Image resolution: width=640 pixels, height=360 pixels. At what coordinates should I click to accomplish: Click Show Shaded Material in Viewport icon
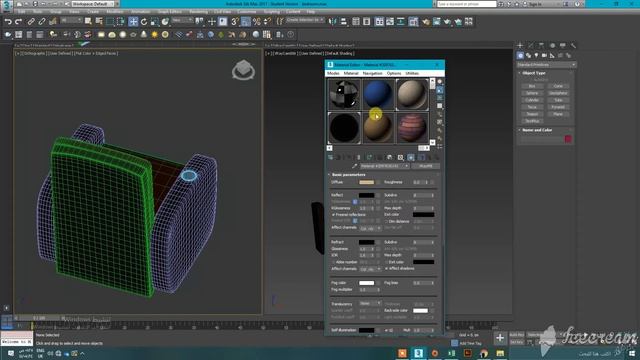411,158
